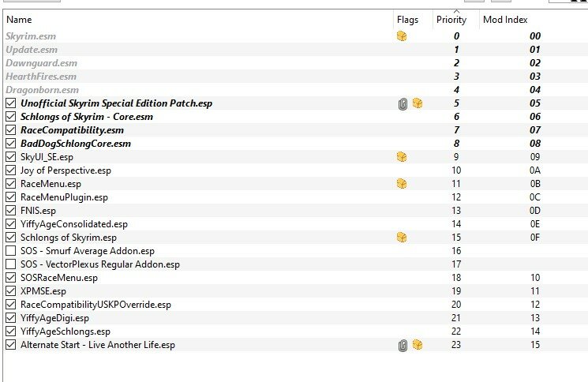Image resolution: width=588 pixels, height=382 pixels.
Task: Uncheck the YiffyAgeSchlongs.esp checkbox
Action: click(11, 331)
